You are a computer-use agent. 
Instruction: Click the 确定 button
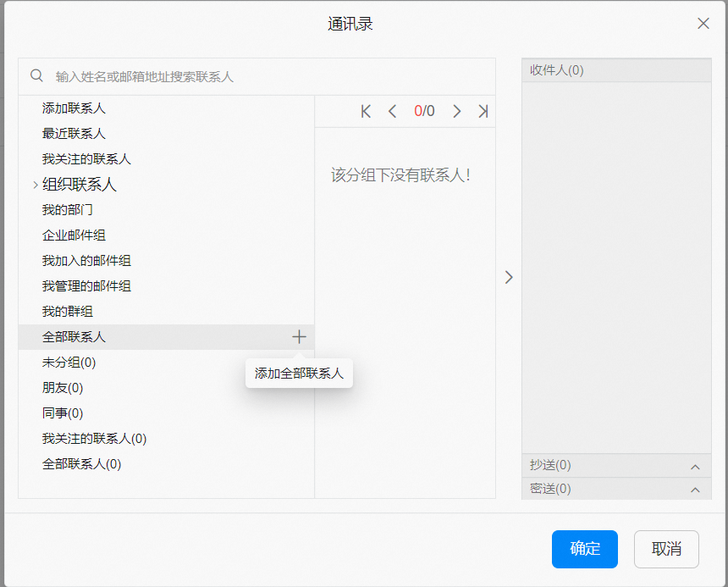pos(584,549)
